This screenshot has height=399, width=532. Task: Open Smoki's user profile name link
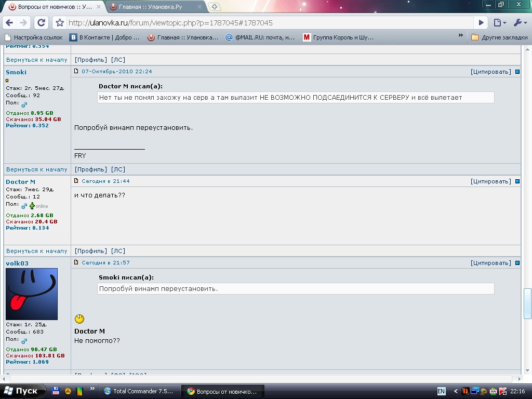pos(16,72)
